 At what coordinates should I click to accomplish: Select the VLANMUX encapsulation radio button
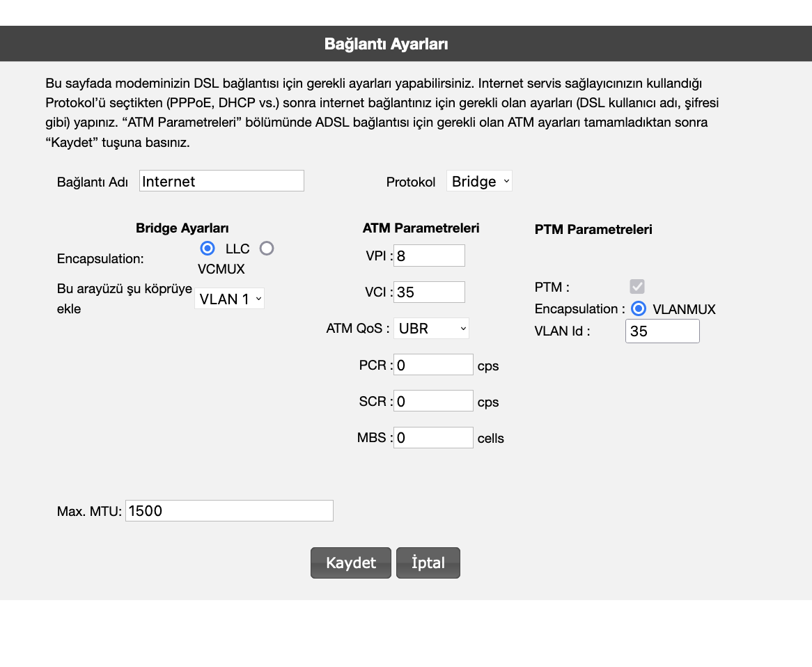click(639, 308)
